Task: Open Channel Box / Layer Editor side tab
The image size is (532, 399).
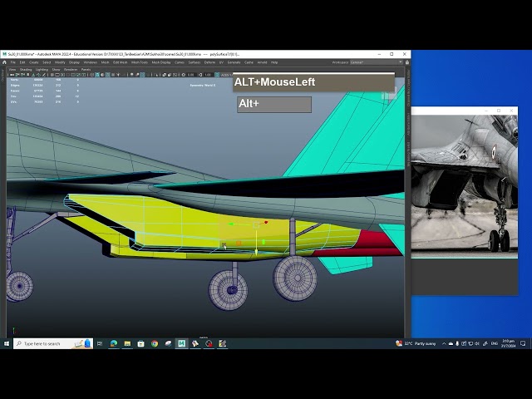Action: pyautogui.click(x=408, y=88)
